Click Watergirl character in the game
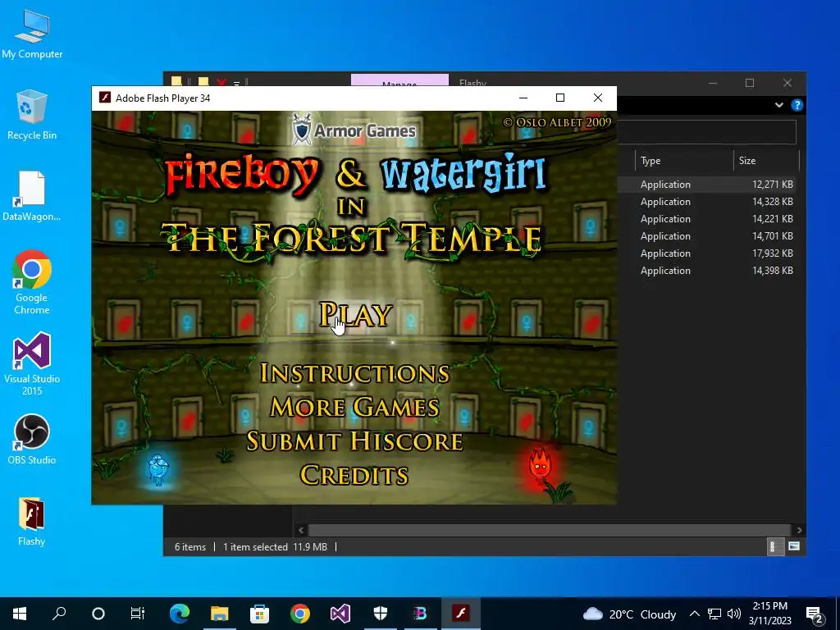Screen dimensions: 840x630 (x=158, y=470)
